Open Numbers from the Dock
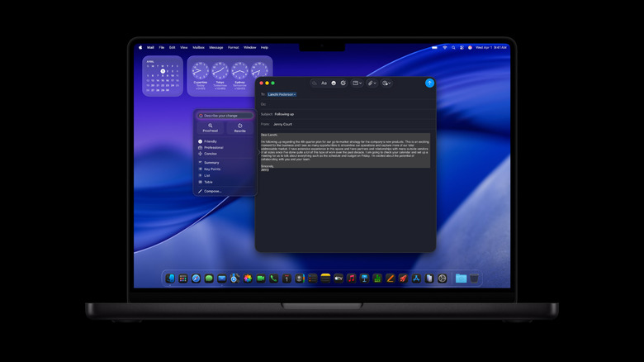Viewport: 644px width, 362px height. pos(377,279)
